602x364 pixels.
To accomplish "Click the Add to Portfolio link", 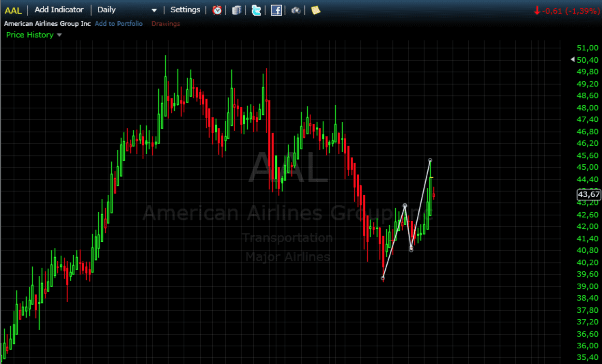I will point(119,24).
